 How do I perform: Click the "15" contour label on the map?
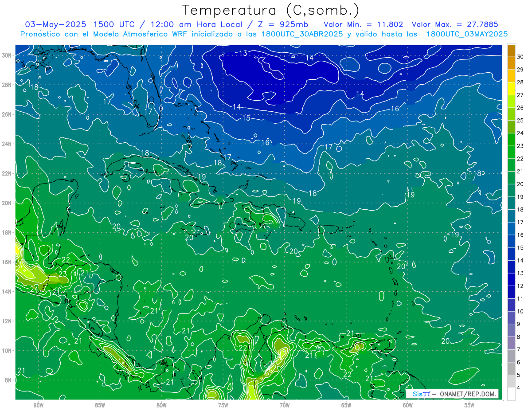point(246,118)
